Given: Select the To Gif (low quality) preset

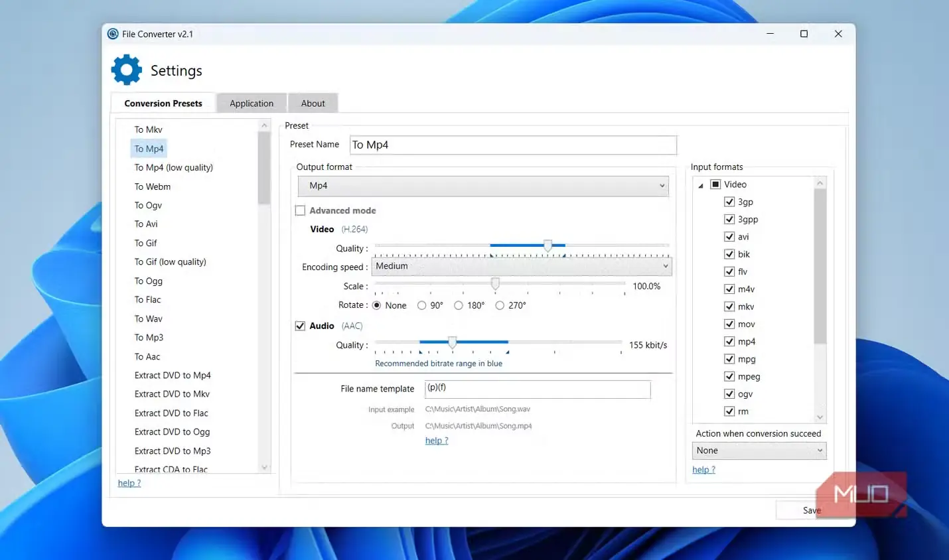Looking at the screenshot, I should 171,261.
